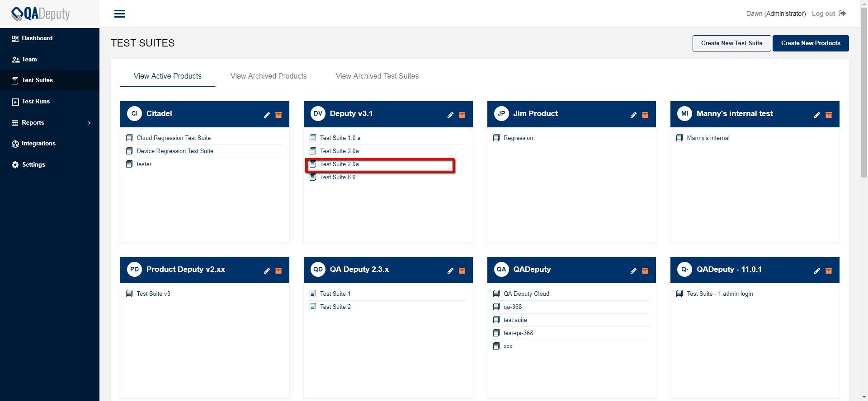Click the scrollbar down arrow
The width and height of the screenshot is (868, 401).
point(864,397)
